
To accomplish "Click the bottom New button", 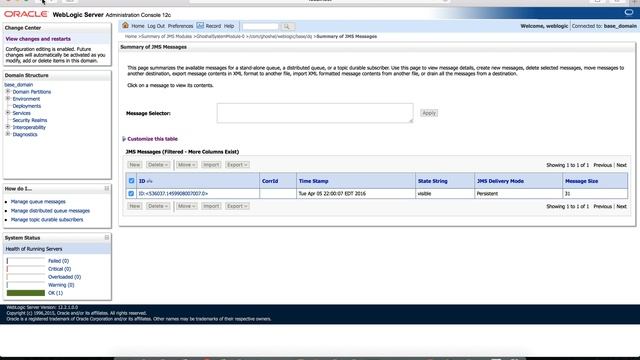I will point(135,206).
